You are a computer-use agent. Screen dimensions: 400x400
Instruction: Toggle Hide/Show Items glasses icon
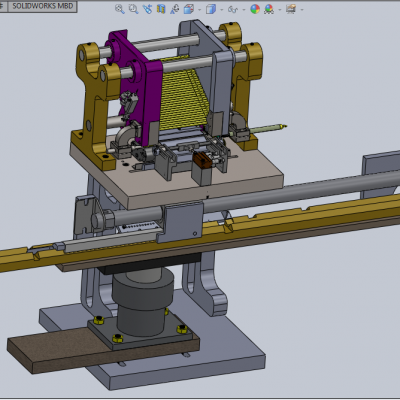coord(233,9)
